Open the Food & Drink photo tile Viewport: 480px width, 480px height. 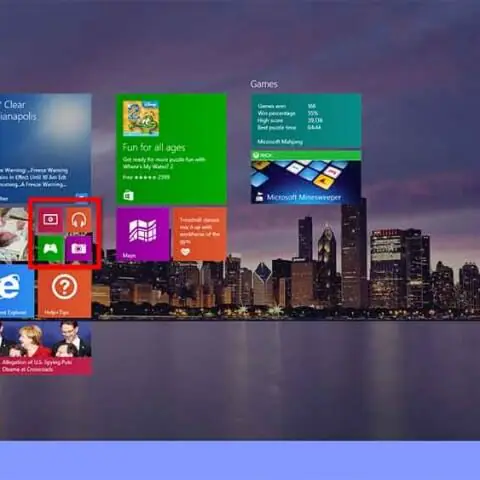(x=14, y=234)
